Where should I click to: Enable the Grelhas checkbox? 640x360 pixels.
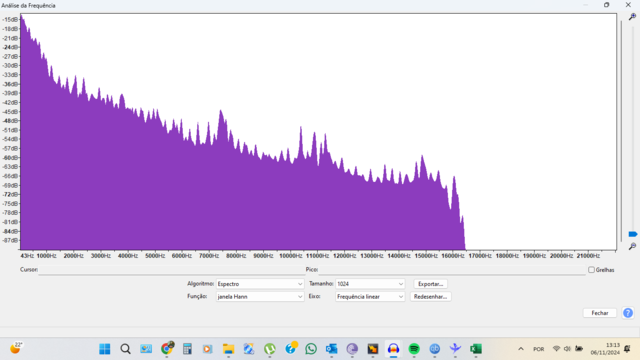click(x=591, y=270)
